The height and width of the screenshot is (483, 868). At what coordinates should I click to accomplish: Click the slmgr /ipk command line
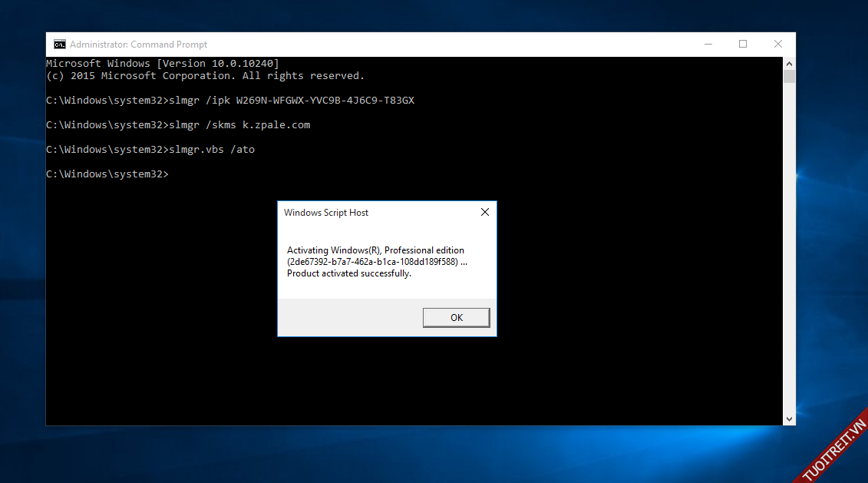[x=230, y=101]
